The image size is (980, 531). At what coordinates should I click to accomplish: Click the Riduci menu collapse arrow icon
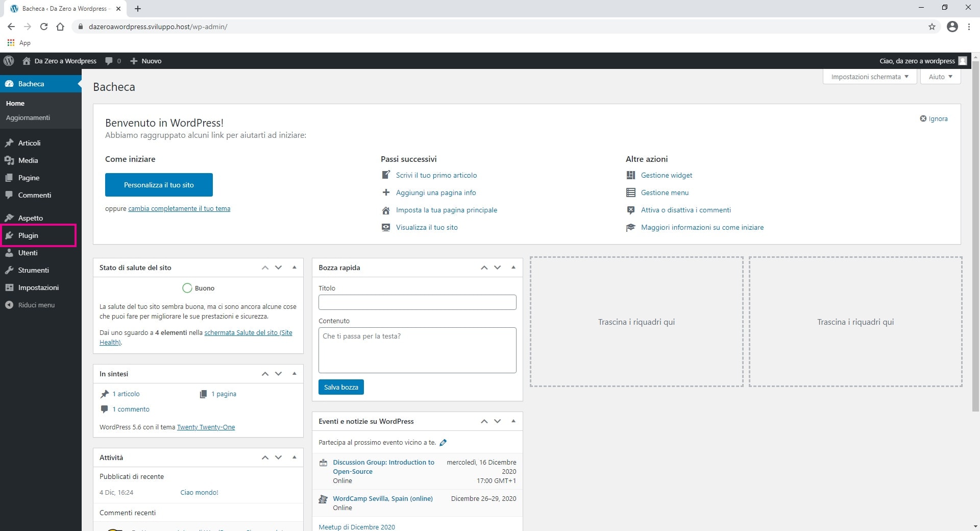click(9, 305)
